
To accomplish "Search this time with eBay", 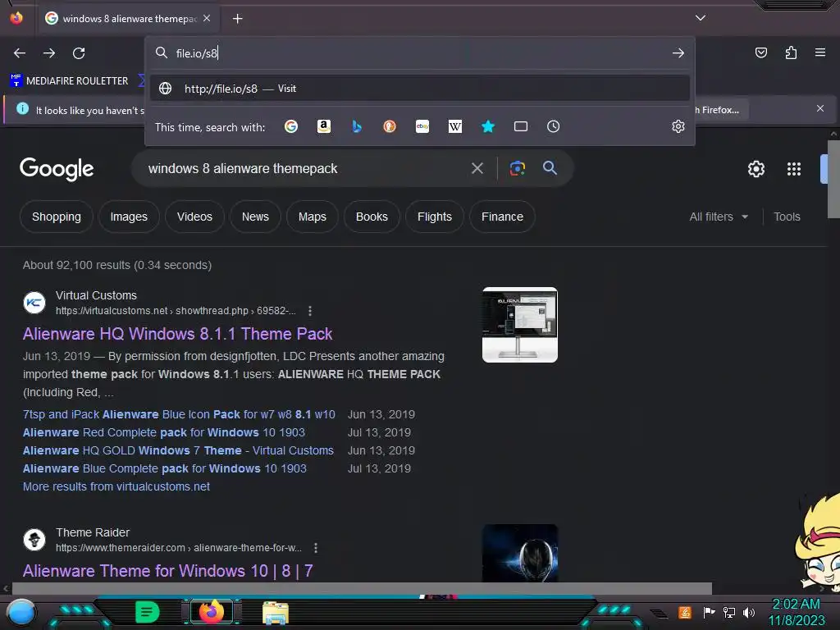I will (422, 126).
